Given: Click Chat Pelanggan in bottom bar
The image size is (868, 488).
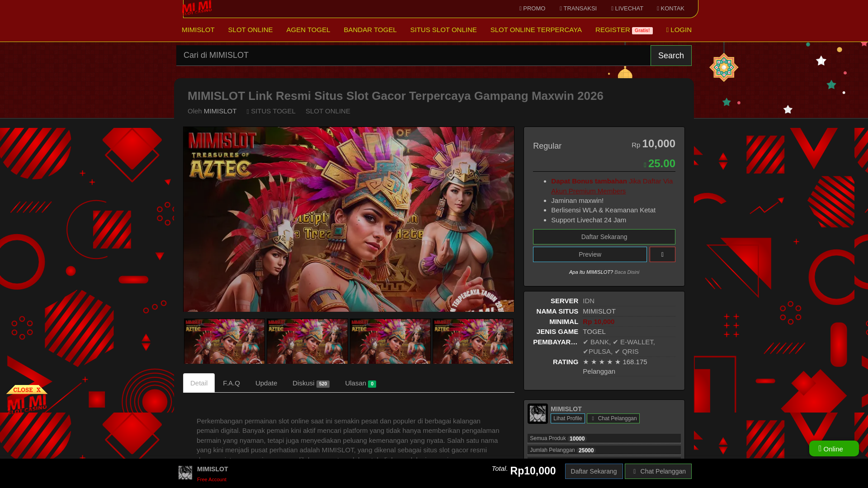Looking at the screenshot, I should [658, 471].
